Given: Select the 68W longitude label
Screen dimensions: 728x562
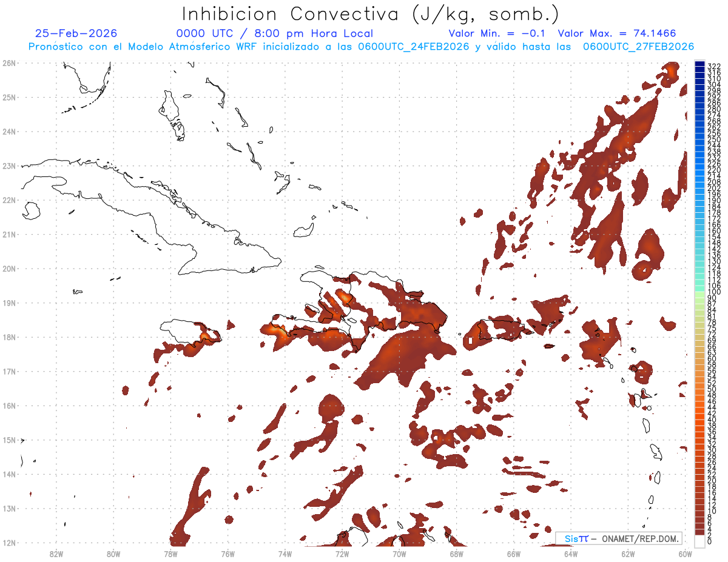Looking at the screenshot, I should click(457, 554).
